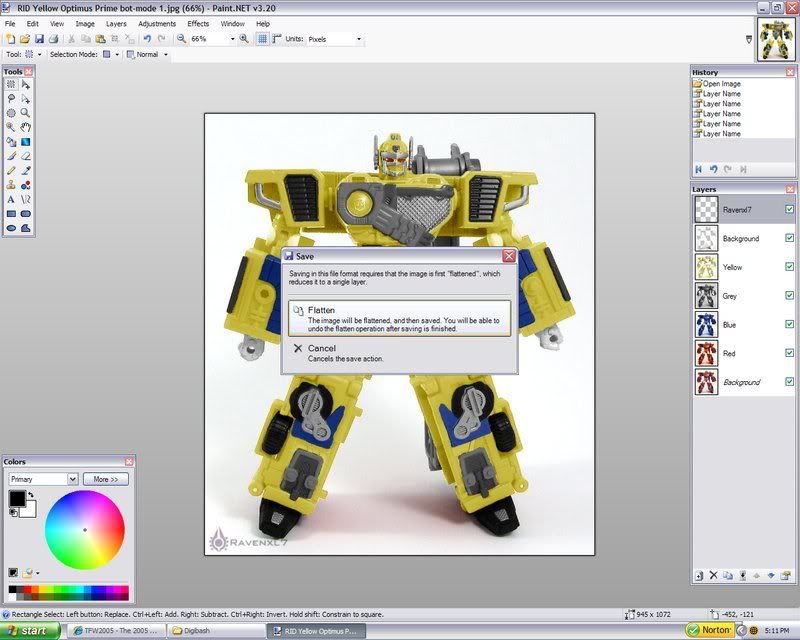Switch to TFW2005 taskbar window
Viewport: 800px width, 640px height.
click(x=119, y=631)
